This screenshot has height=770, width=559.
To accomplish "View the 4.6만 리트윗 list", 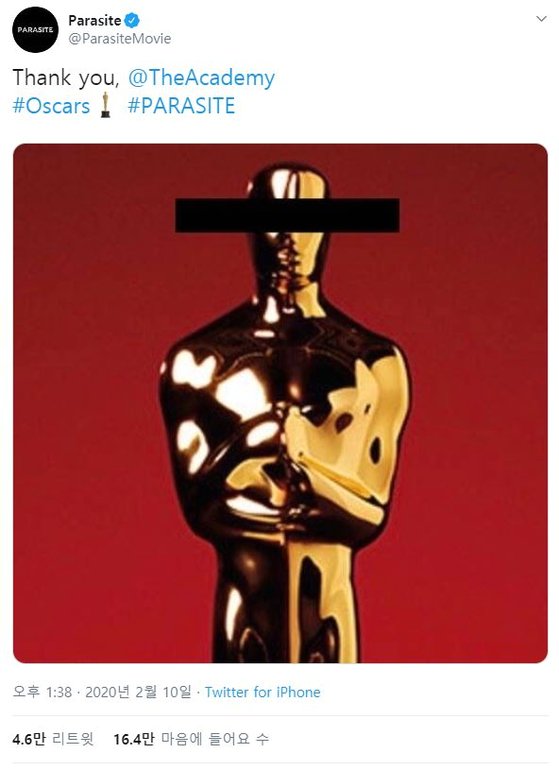I will (53, 739).
